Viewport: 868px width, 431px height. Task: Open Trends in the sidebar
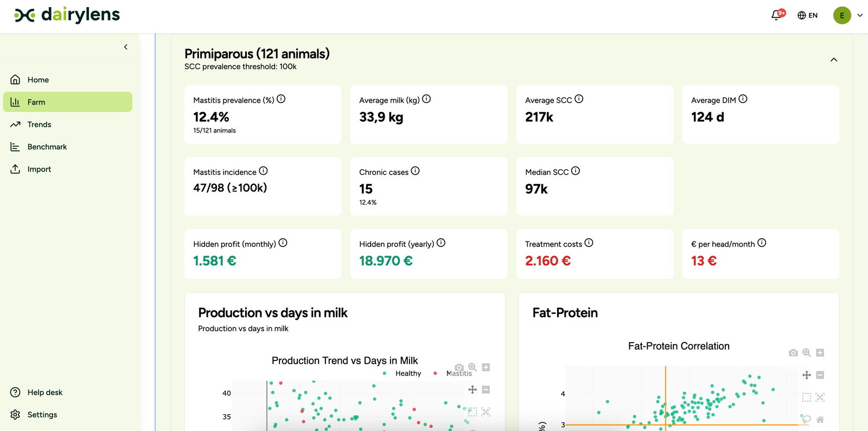pyautogui.click(x=68, y=124)
